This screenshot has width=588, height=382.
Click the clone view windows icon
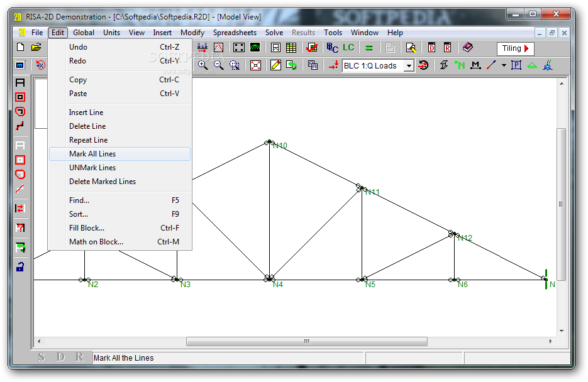tap(313, 65)
